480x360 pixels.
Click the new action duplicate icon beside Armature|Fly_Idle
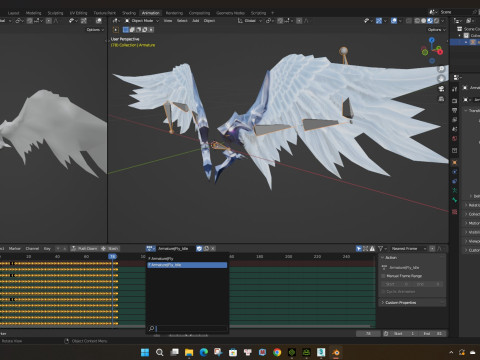[206, 248]
